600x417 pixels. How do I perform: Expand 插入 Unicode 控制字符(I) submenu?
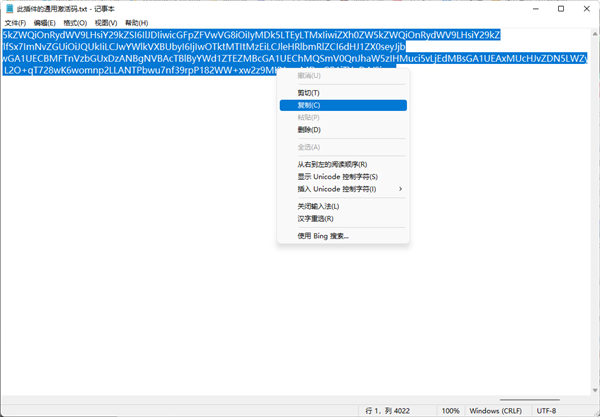click(343, 189)
